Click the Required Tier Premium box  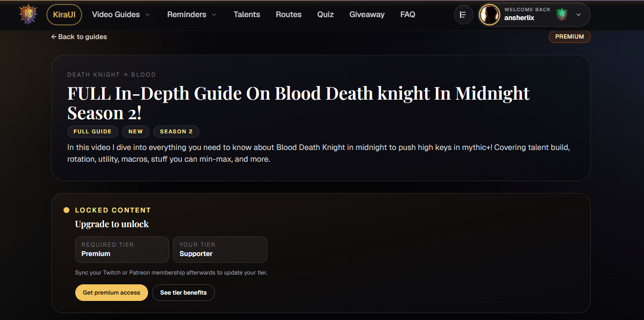click(x=122, y=250)
